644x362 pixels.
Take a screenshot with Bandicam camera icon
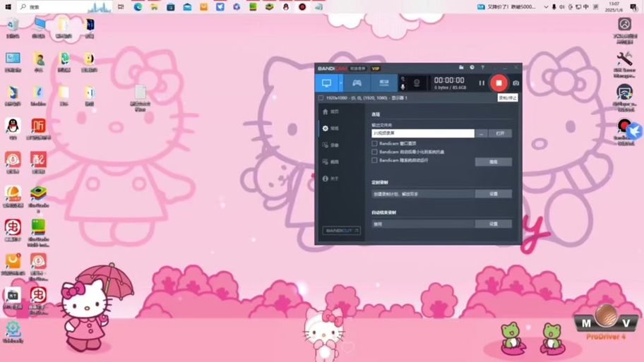[516, 83]
